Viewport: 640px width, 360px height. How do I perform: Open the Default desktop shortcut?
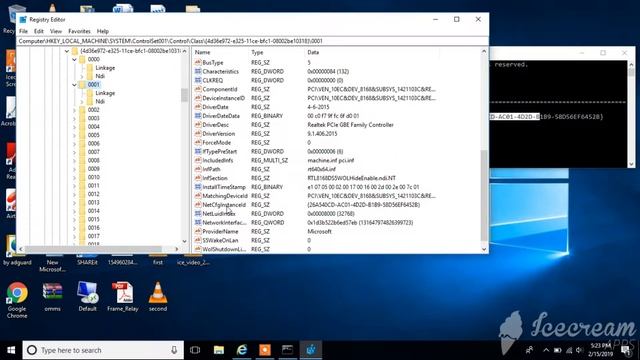click(87, 297)
